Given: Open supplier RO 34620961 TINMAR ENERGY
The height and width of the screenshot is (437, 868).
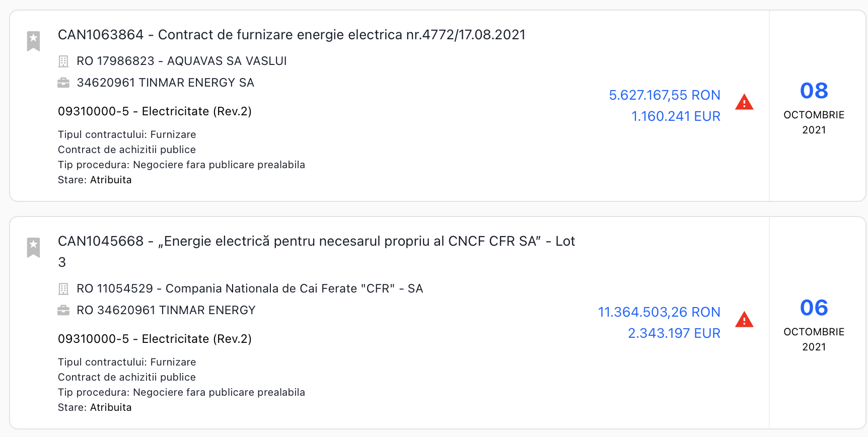Looking at the screenshot, I should click(x=166, y=310).
